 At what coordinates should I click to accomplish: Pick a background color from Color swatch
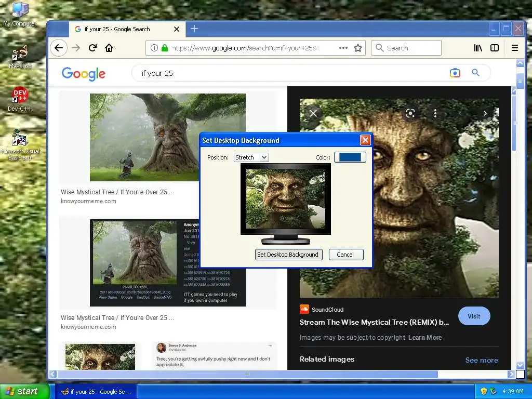[x=350, y=157]
